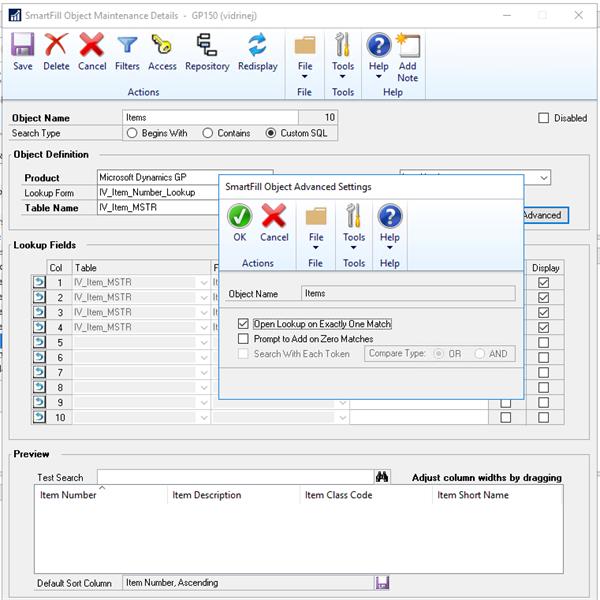Expand the Tools dropdown in dialog toolbar

tap(354, 224)
